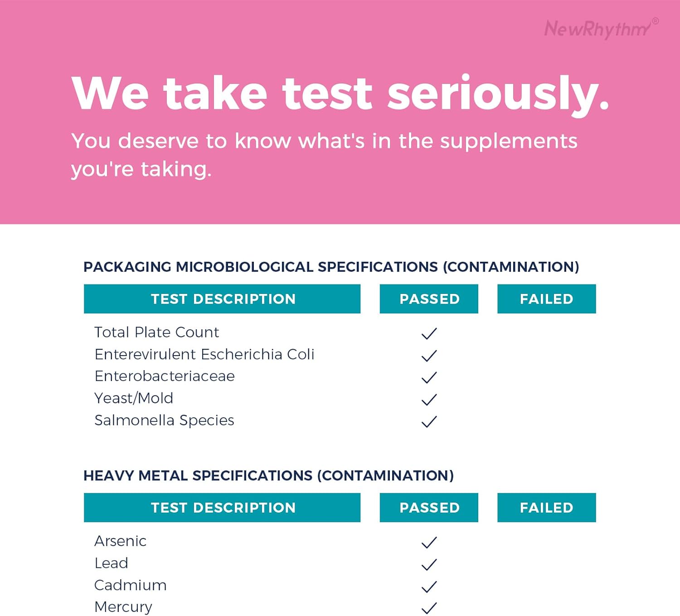The image size is (680, 616).
Task: Select the microbiological section's TEST DESCRIPTION header
Action: (222, 299)
